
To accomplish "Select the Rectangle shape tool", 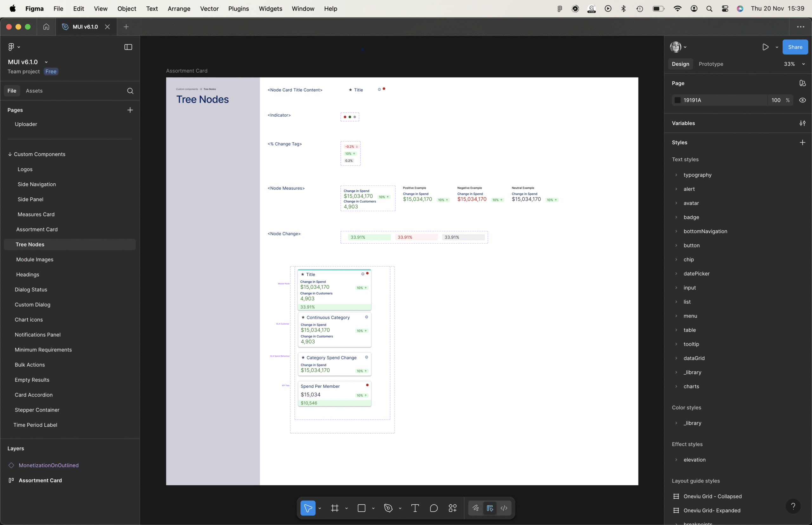I will coord(361,508).
